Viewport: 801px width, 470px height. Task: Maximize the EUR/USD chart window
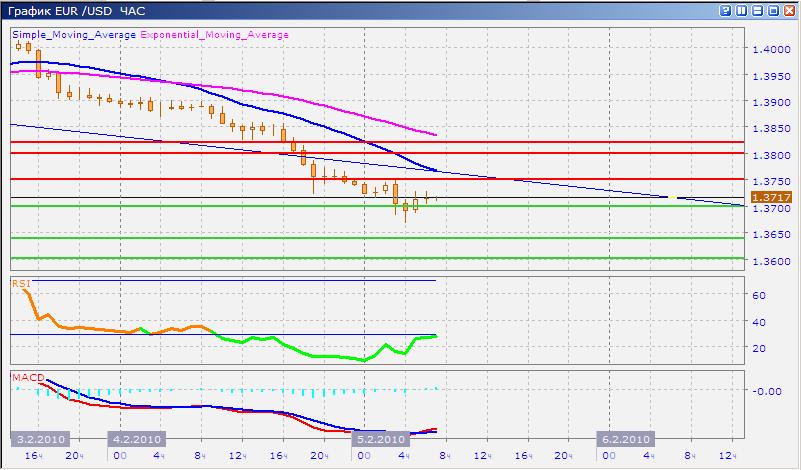coord(773,11)
